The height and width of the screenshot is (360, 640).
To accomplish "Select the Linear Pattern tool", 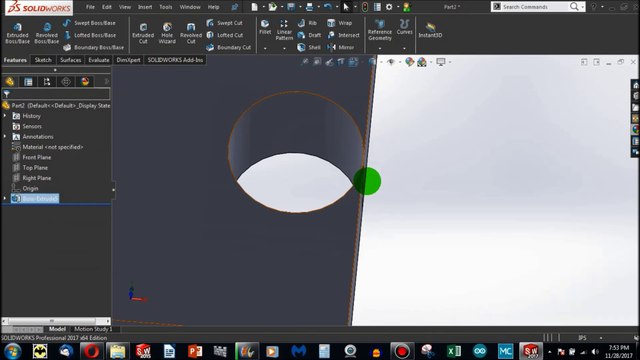I will click(284, 30).
